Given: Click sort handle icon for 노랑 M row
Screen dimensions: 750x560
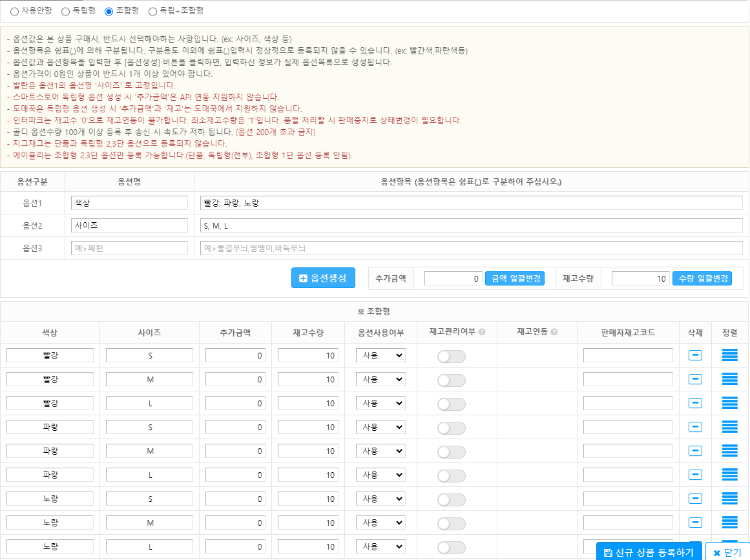Looking at the screenshot, I should [729, 523].
